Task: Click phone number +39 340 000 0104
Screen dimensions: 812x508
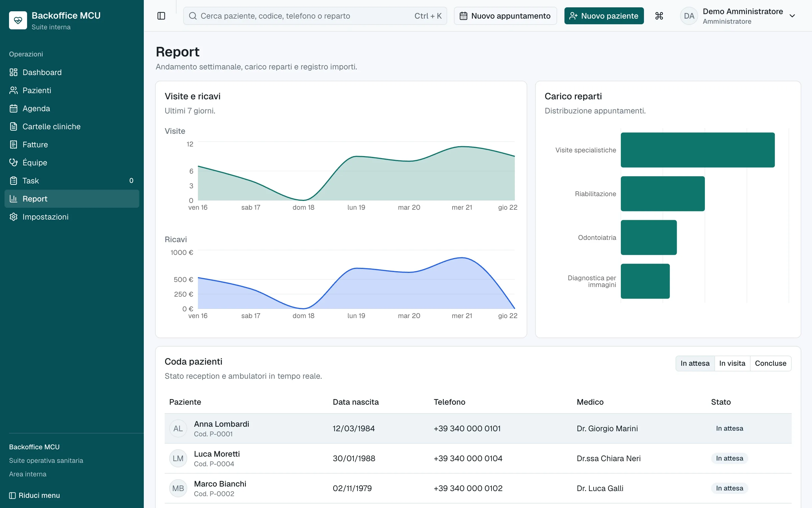Action: point(468,458)
